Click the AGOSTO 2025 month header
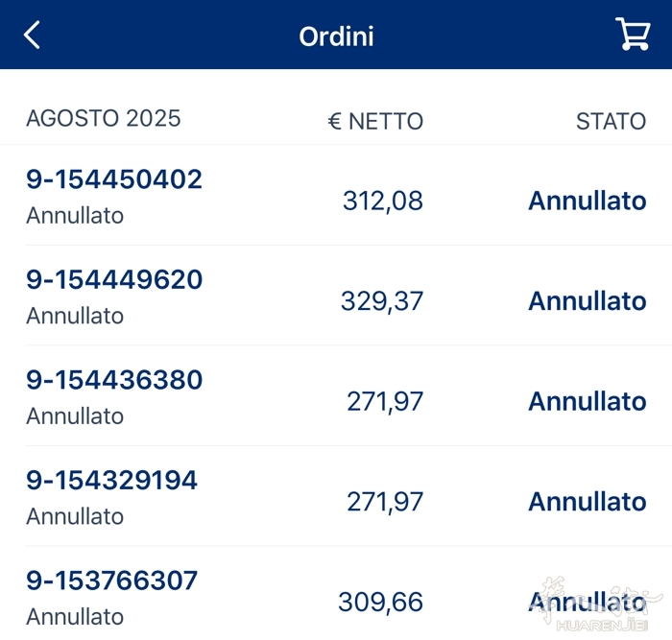The width and height of the screenshot is (672, 640). 104,118
